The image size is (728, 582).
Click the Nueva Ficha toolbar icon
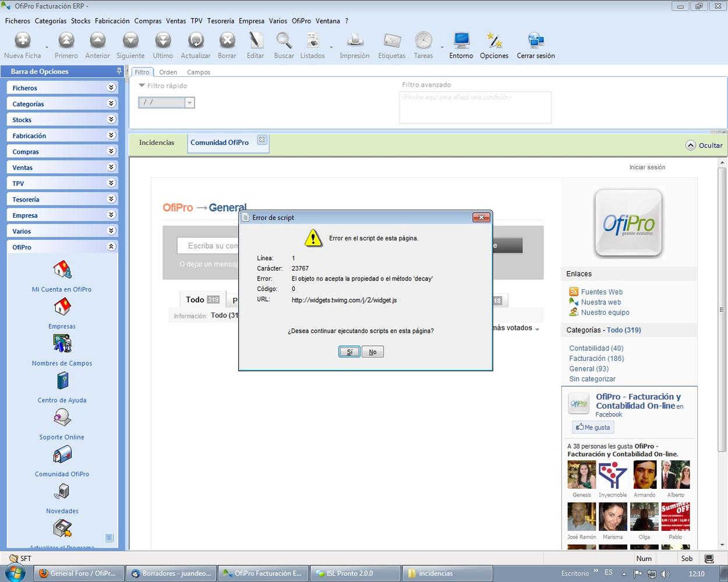(23, 40)
